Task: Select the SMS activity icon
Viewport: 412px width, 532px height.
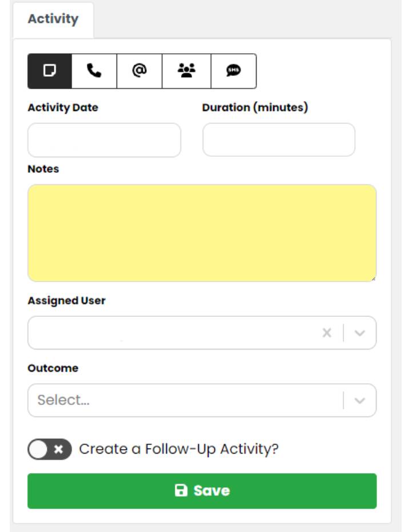Action: click(234, 71)
